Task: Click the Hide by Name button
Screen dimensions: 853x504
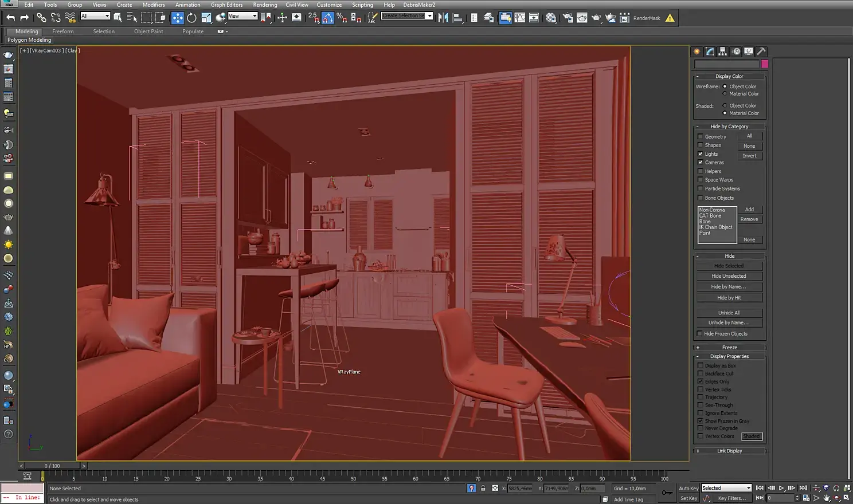Action: (x=729, y=286)
